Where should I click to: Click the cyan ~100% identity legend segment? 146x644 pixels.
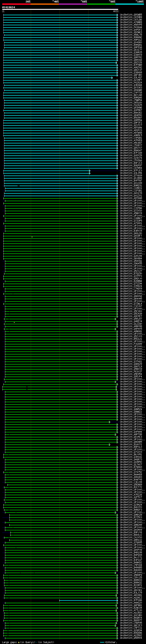point(130,4)
